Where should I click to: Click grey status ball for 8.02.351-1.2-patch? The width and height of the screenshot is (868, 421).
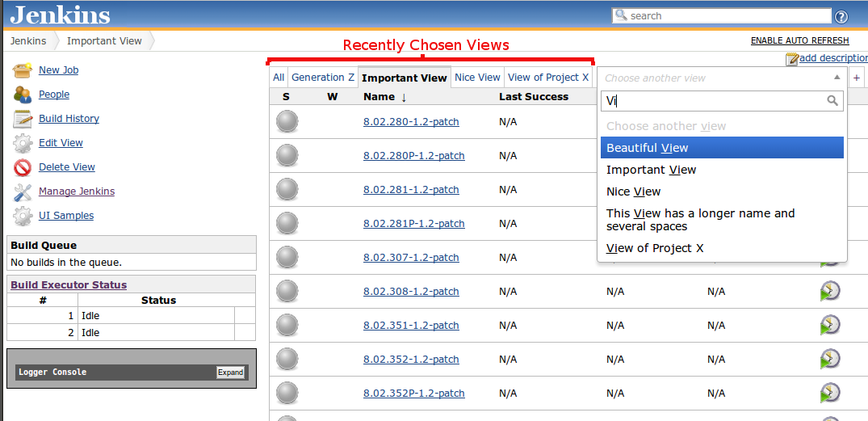(287, 325)
